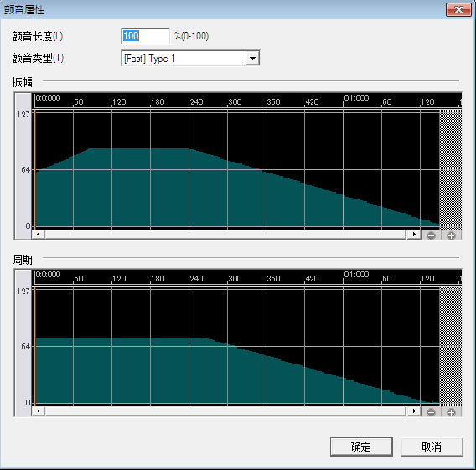Zoom in the period graph with plus icon

451,412
